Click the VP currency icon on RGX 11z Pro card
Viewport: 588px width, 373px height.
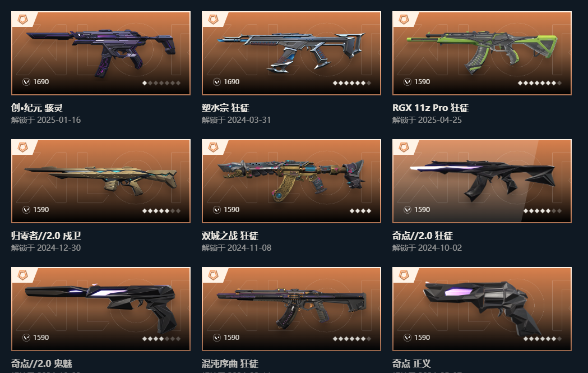[408, 82]
